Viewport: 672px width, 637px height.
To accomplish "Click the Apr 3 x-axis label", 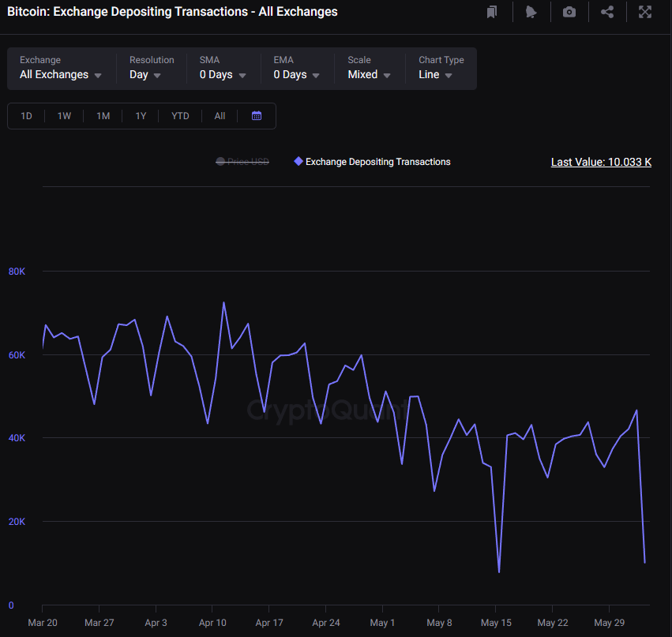I will point(156,623).
